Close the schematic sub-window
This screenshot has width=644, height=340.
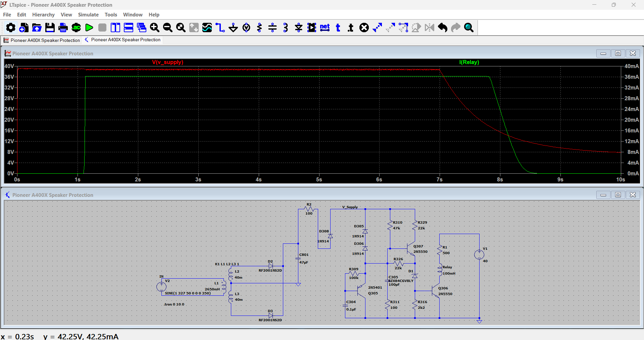tap(633, 195)
